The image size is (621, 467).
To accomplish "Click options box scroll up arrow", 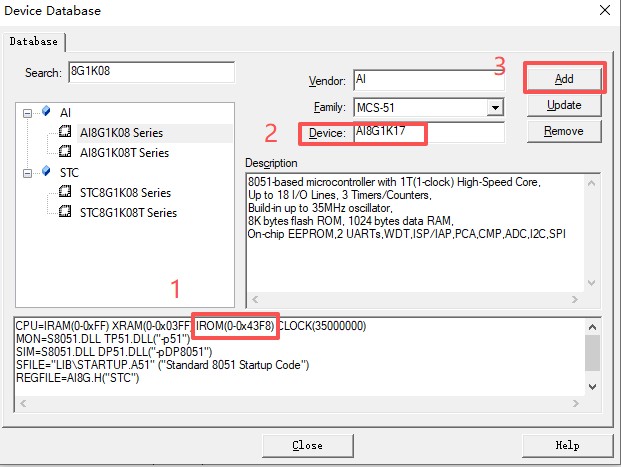I will pyautogui.click(x=592, y=327).
